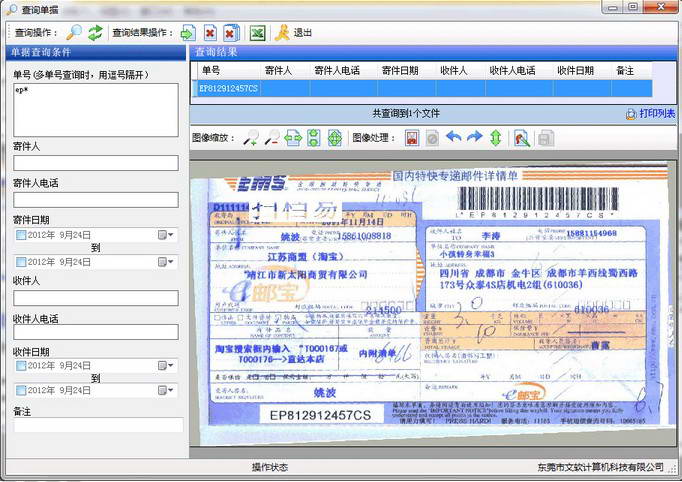The height and width of the screenshot is (482, 682).
Task: Click the 单号 multi-line input containing ep*
Action: (96, 110)
